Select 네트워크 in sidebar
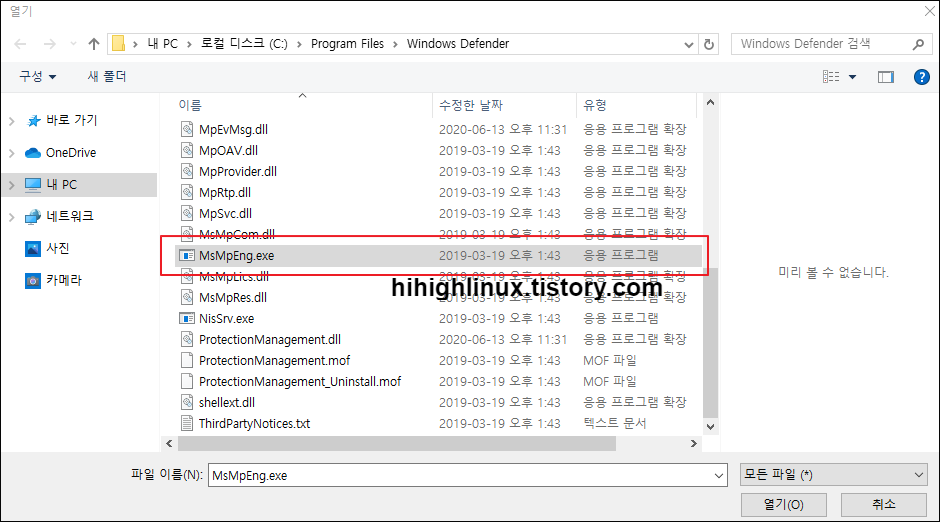This screenshot has width=940, height=522. click(x=70, y=216)
